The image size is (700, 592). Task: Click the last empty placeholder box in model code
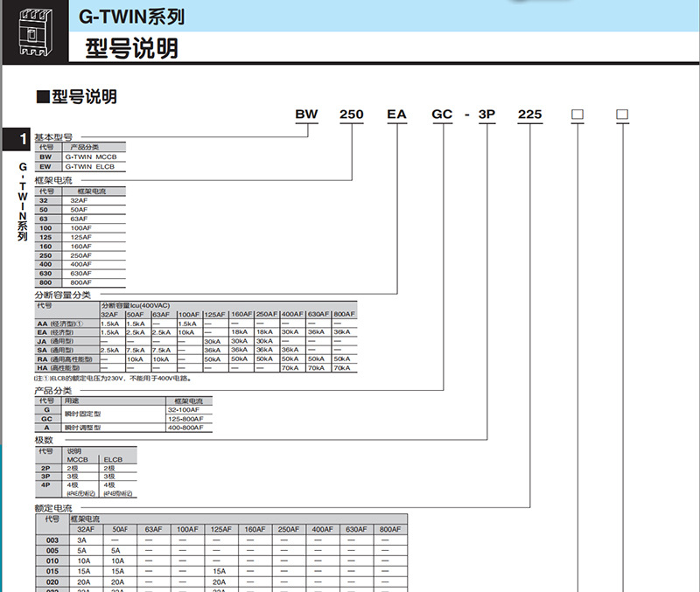click(622, 115)
